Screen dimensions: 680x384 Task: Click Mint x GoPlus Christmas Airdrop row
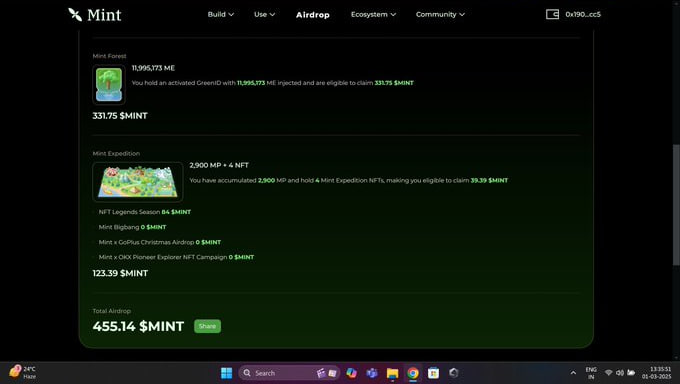(160, 242)
